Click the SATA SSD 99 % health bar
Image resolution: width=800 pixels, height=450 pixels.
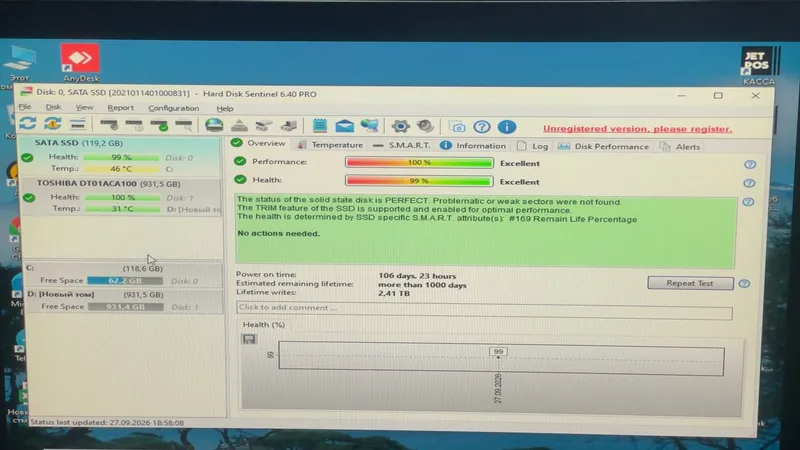pos(121,157)
